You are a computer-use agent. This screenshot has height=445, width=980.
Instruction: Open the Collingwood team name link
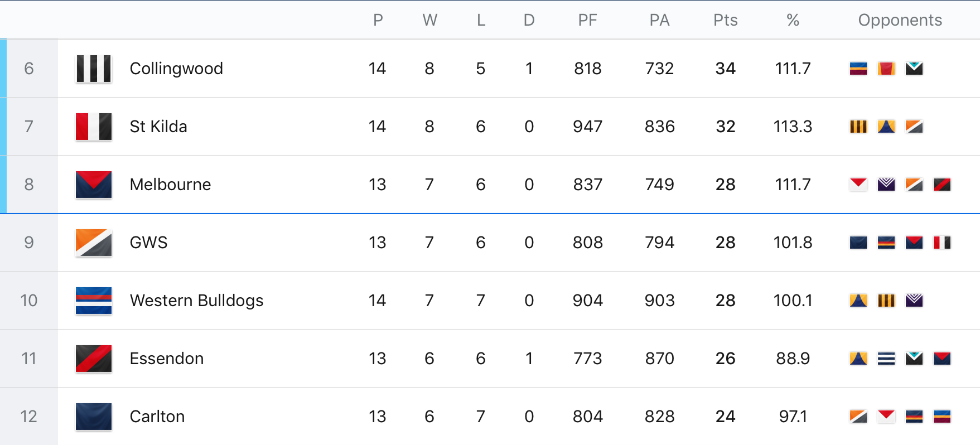(176, 69)
